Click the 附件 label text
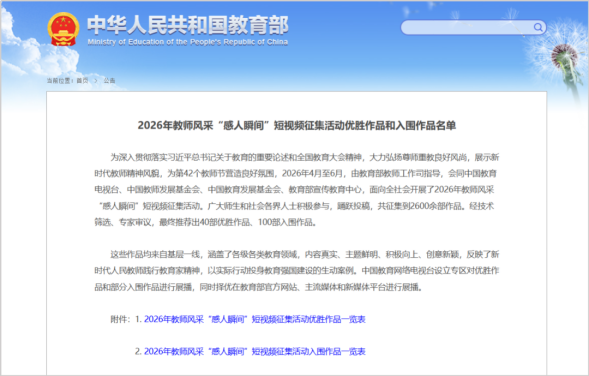The height and width of the screenshot is (376, 589). pyautogui.click(x=120, y=319)
